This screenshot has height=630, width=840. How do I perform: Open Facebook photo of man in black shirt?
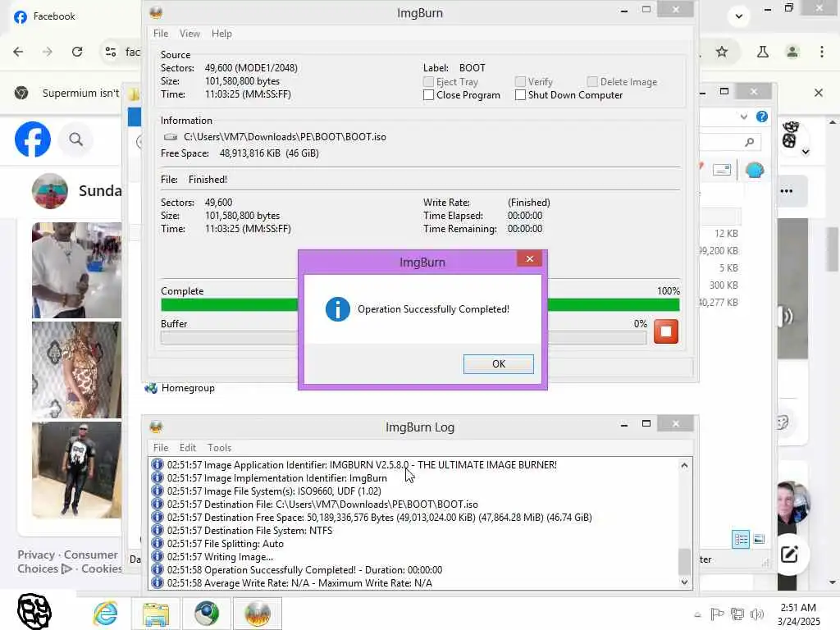[x=76, y=470]
